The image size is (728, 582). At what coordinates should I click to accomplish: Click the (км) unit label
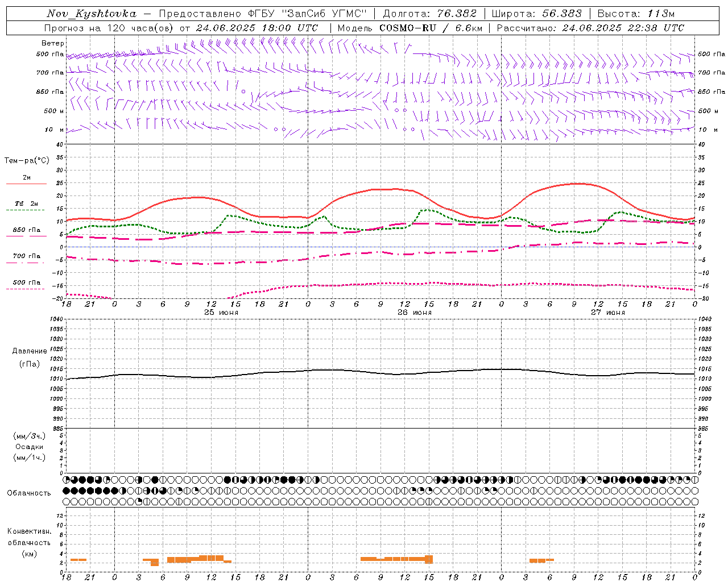click(30, 554)
